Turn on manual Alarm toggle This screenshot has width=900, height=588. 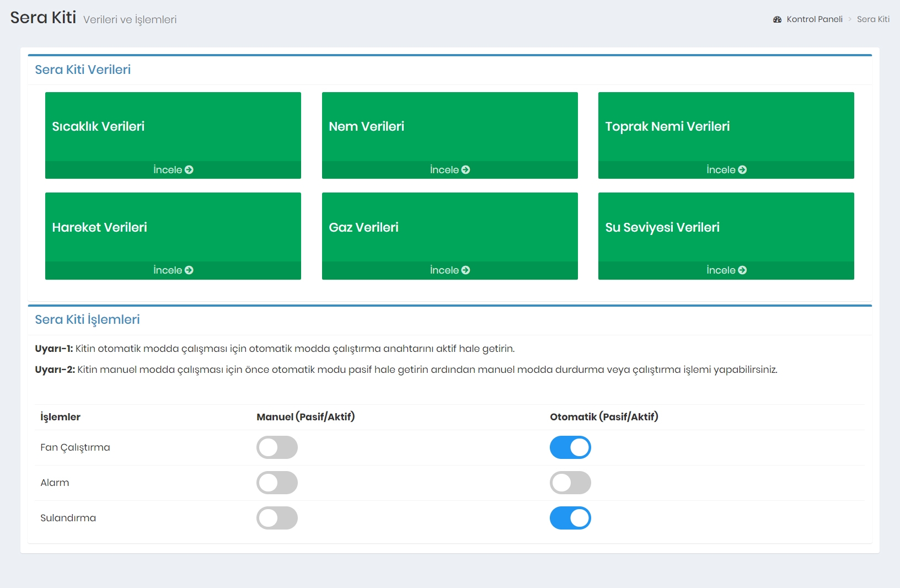click(277, 483)
